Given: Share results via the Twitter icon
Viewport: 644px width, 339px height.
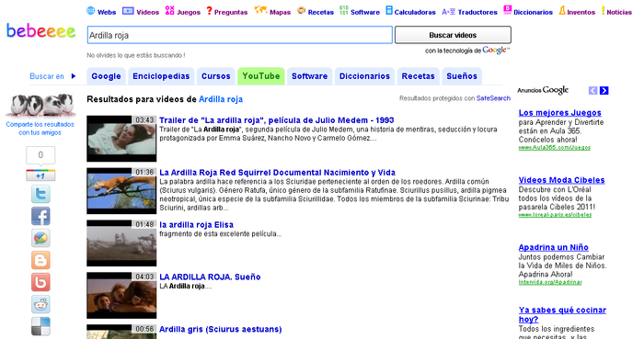Looking at the screenshot, I should pyautogui.click(x=40, y=194).
